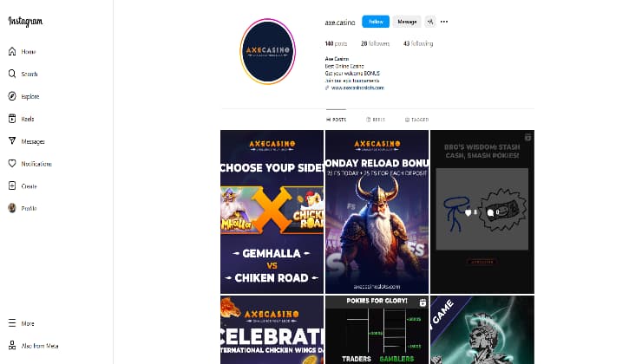This screenshot has width=642, height=364.
Task: Click the Create plus icon
Action: [12, 185]
